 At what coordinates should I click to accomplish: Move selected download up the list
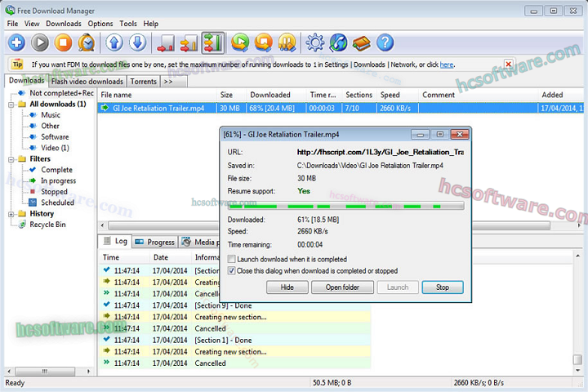tap(114, 42)
